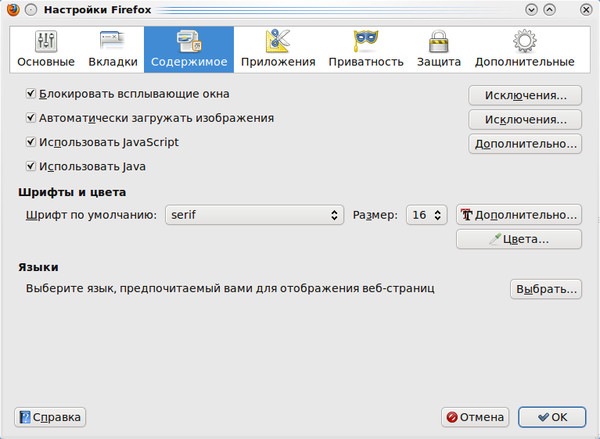This screenshot has height=439, width=600.
Task: Open Исключения for image loading
Action: pyautogui.click(x=525, y=119)
